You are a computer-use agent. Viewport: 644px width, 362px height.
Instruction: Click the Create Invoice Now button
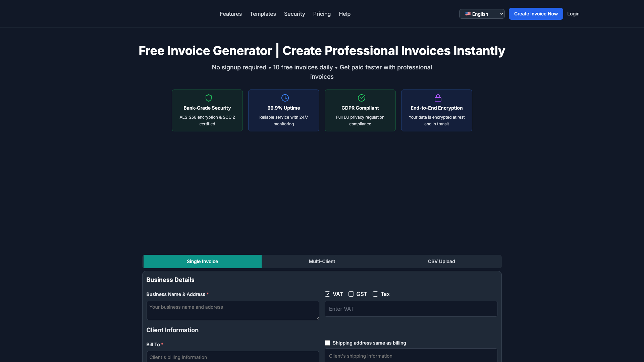click(536, 14)
